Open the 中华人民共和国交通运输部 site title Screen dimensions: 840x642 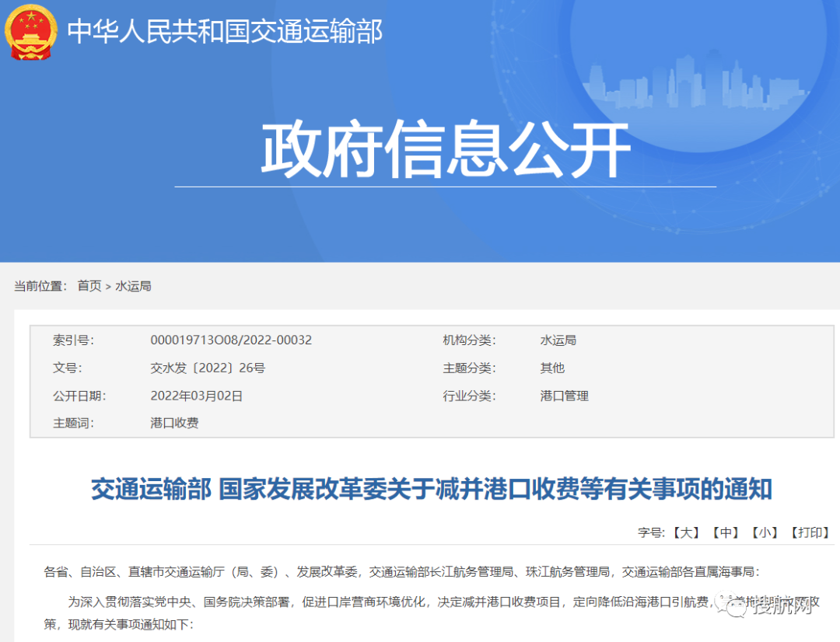coord(225,32)
